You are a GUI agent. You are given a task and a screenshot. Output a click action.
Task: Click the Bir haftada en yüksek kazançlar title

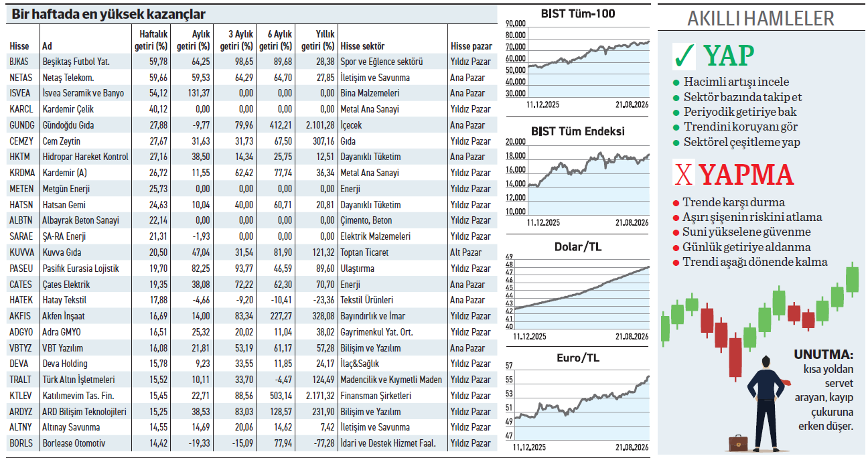[107, 14]
